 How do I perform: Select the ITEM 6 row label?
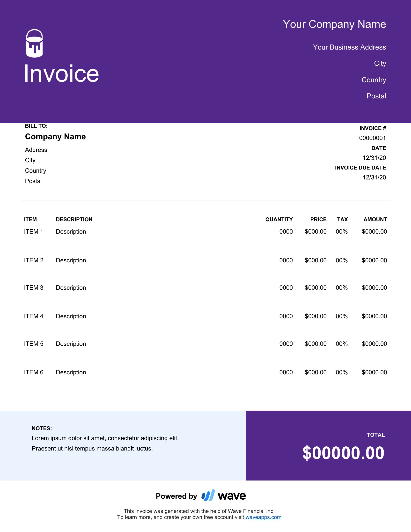pos(34,372)
